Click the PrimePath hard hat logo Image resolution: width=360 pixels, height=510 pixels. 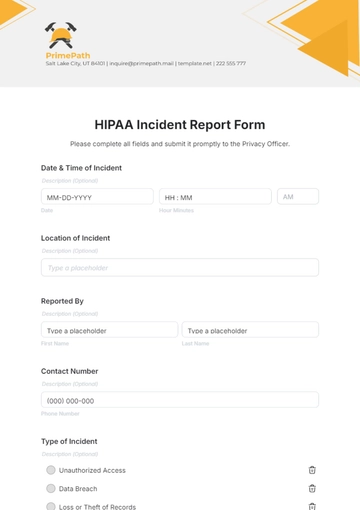tap(61, 35)
